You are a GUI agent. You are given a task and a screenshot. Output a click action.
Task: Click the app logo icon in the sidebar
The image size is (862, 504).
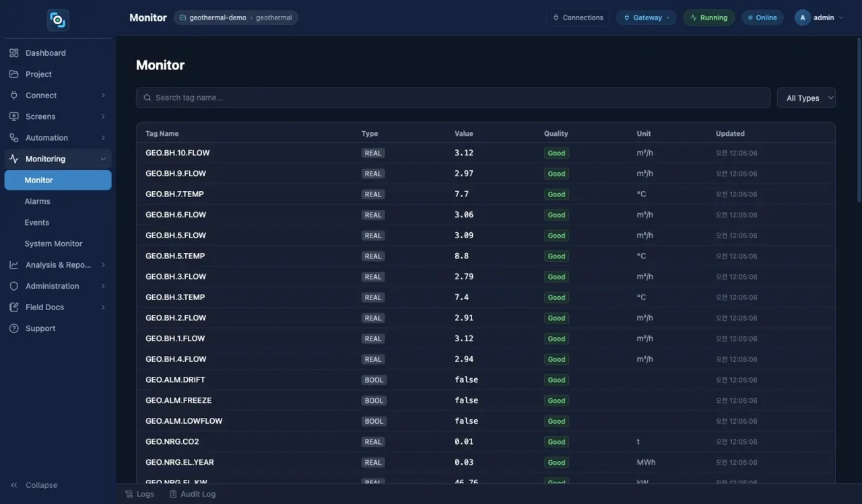tap(58, 20)
